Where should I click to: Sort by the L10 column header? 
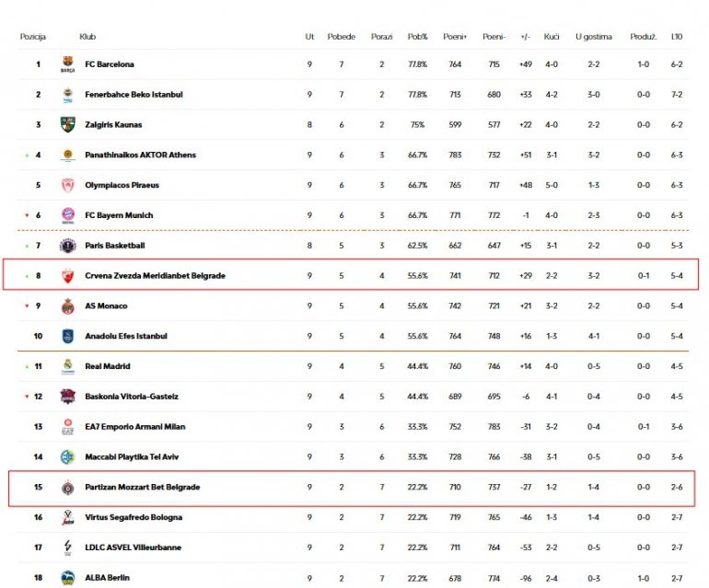[x=677, y=37]
